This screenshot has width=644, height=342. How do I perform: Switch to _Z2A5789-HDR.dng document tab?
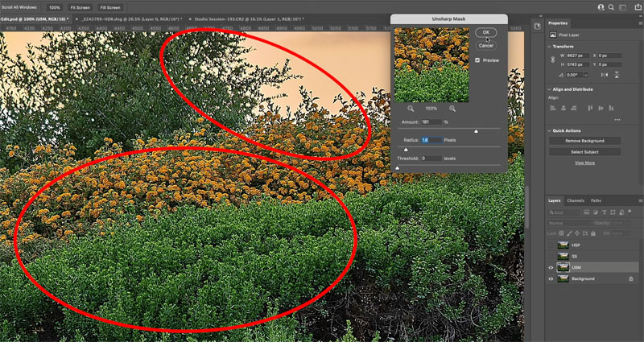click(130, 19)
